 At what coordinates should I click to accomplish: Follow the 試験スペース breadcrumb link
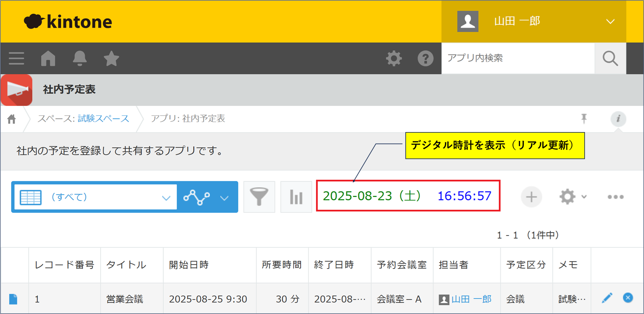103,119
